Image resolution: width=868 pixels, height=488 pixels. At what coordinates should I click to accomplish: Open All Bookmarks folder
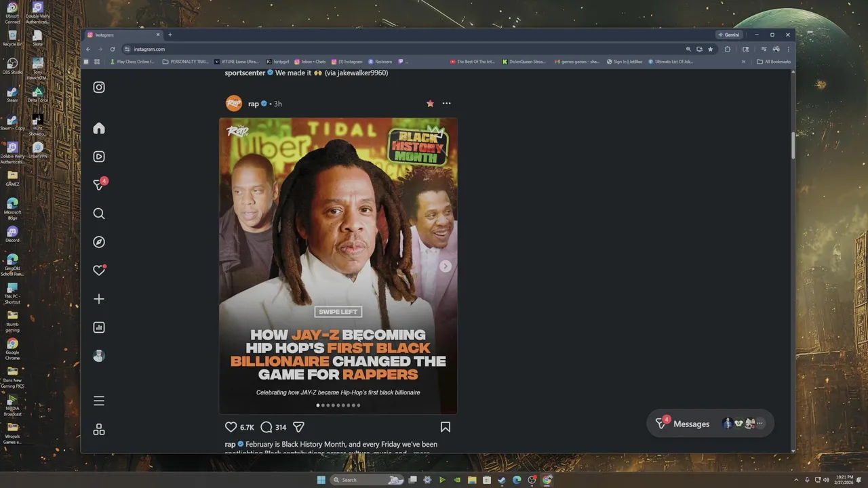tap(774, 62)
